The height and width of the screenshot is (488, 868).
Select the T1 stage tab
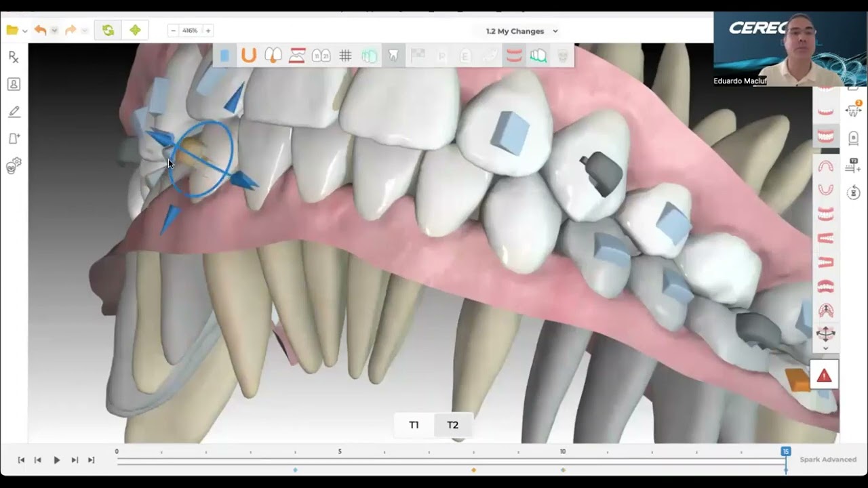click(x=414, y=425)
